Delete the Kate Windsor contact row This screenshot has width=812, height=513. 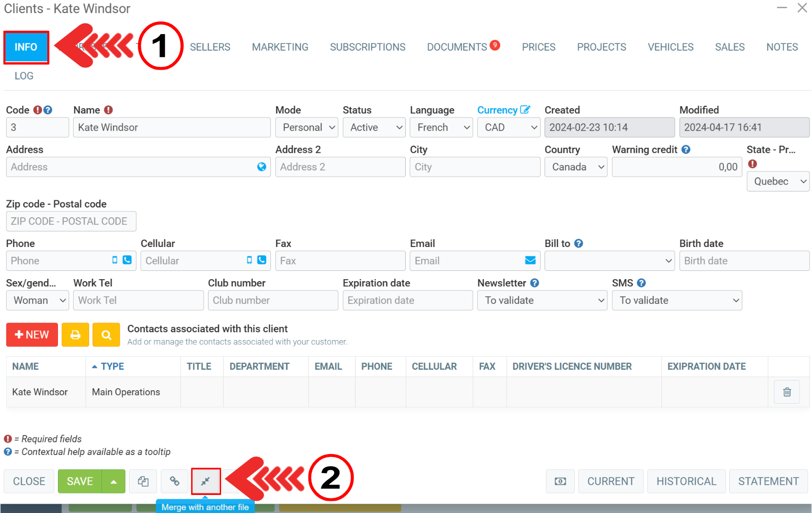786,392
